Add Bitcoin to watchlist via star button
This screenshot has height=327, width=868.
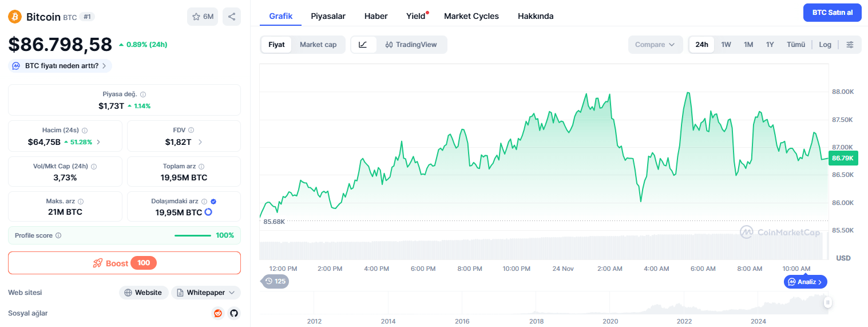pyautogui.click(x=203, y=17)
